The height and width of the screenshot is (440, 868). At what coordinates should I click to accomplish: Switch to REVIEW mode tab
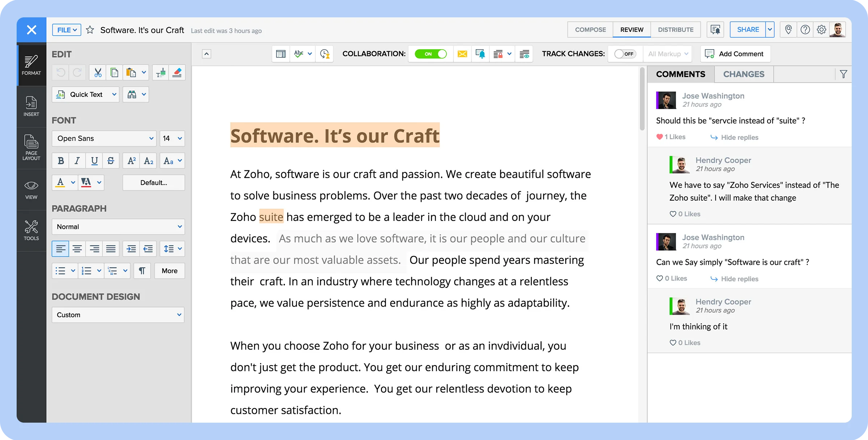(632, 30)
